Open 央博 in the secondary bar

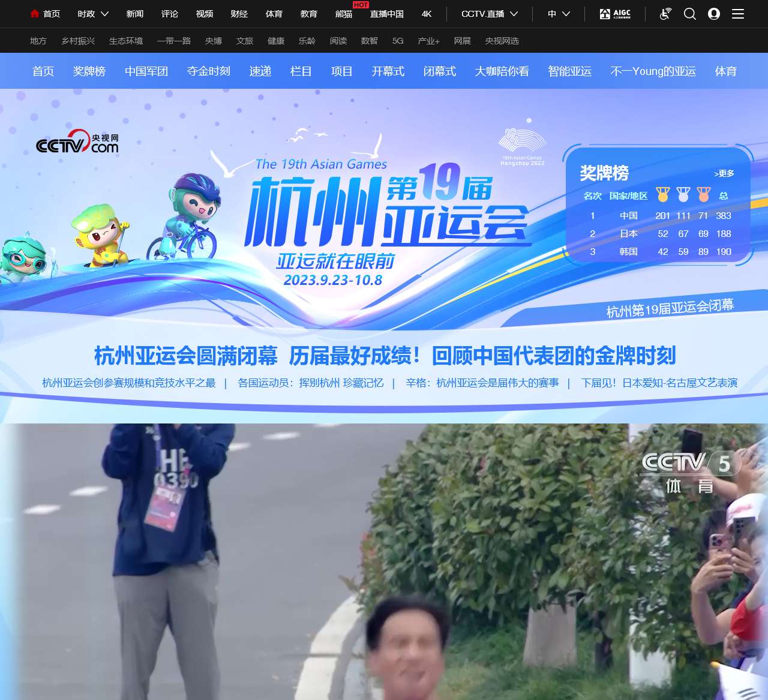point(214,41)
